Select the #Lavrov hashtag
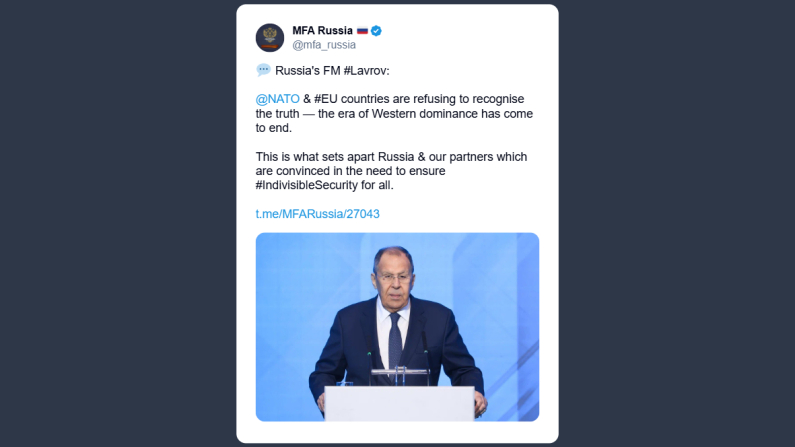The image size is (795, 447). pos(369,70)
